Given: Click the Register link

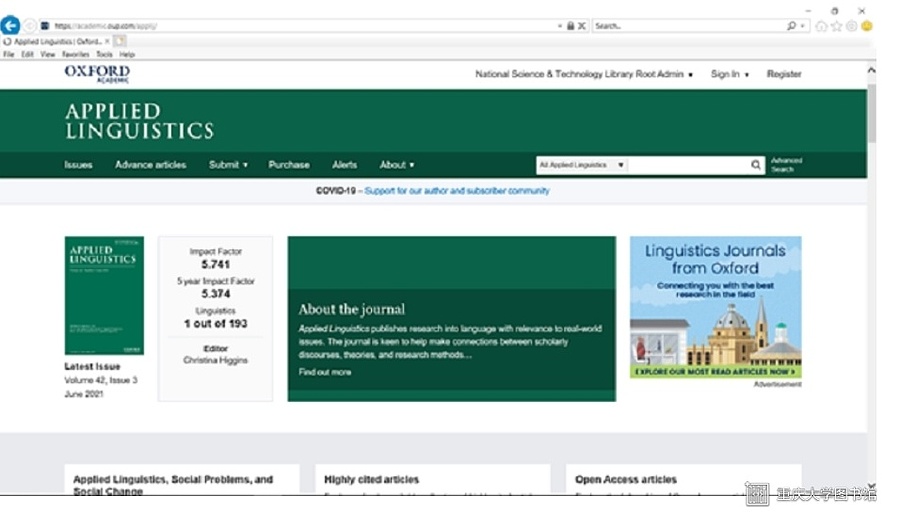Looking at the screenshot, I should [x=784, y=74].
